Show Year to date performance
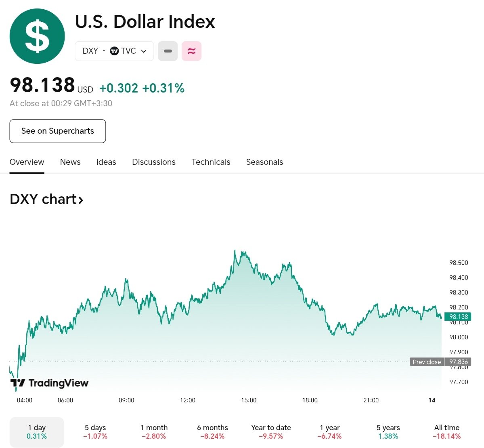Viewport: 484px width, 448px height. [271, 432]
